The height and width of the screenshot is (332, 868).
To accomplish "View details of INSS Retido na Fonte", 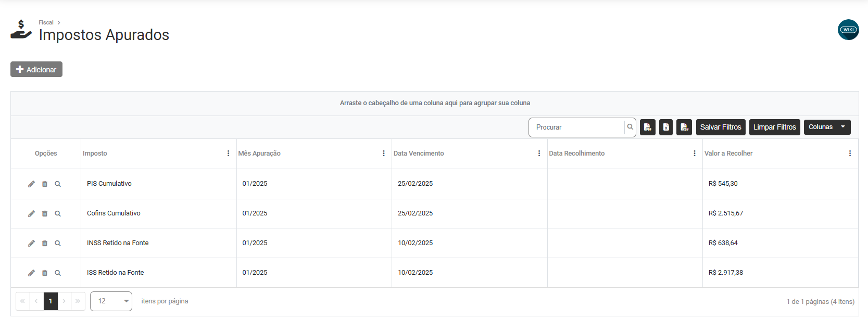I will (x=58, y=243).
